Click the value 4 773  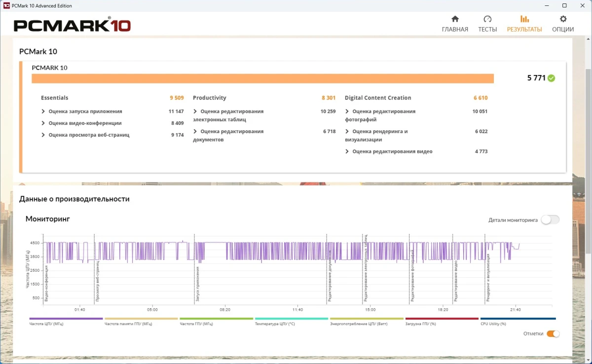[481, 151]
